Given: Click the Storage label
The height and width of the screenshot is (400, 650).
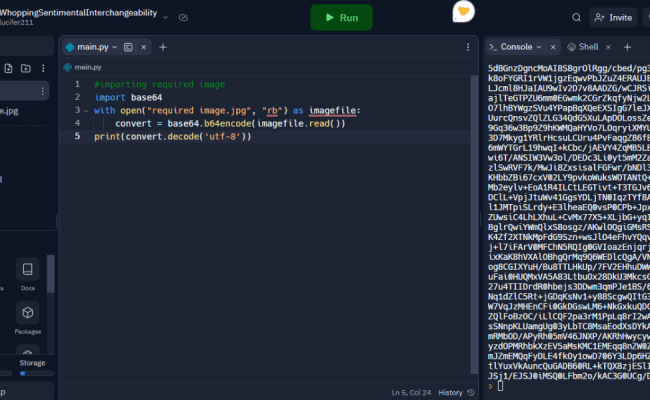Looking at the screenshot, I should (x=32, y=363).
